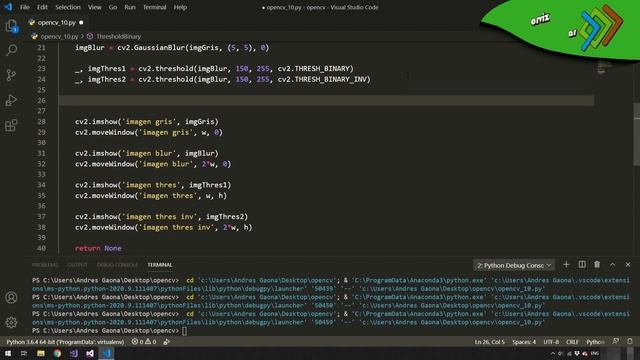Open the Source Control view
Screen dimensions: 640x360
point(11,75)
